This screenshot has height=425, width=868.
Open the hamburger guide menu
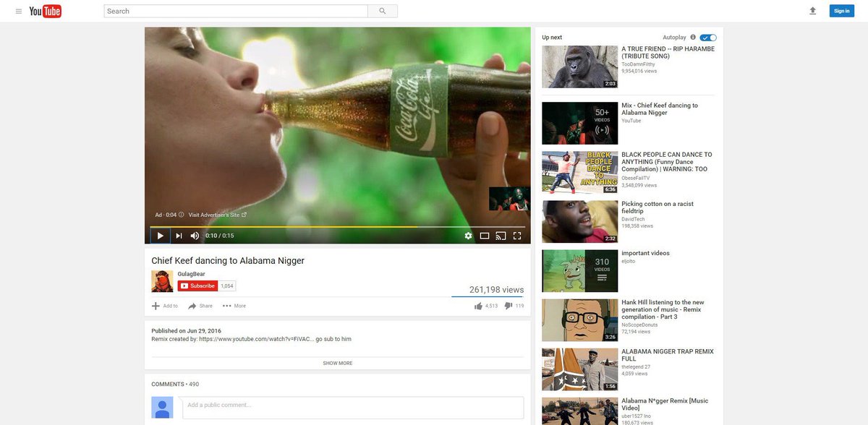(x=18, y=11)
